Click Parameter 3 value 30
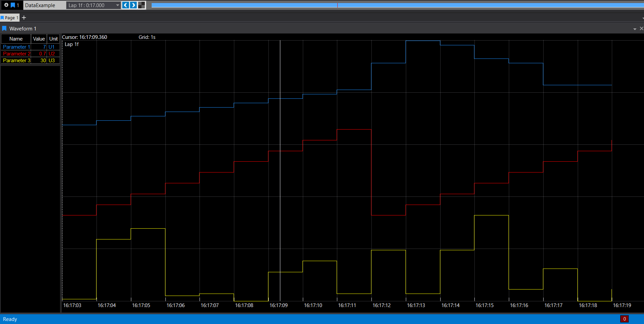This screenshot has width=644, height=324. coord(39,61)
